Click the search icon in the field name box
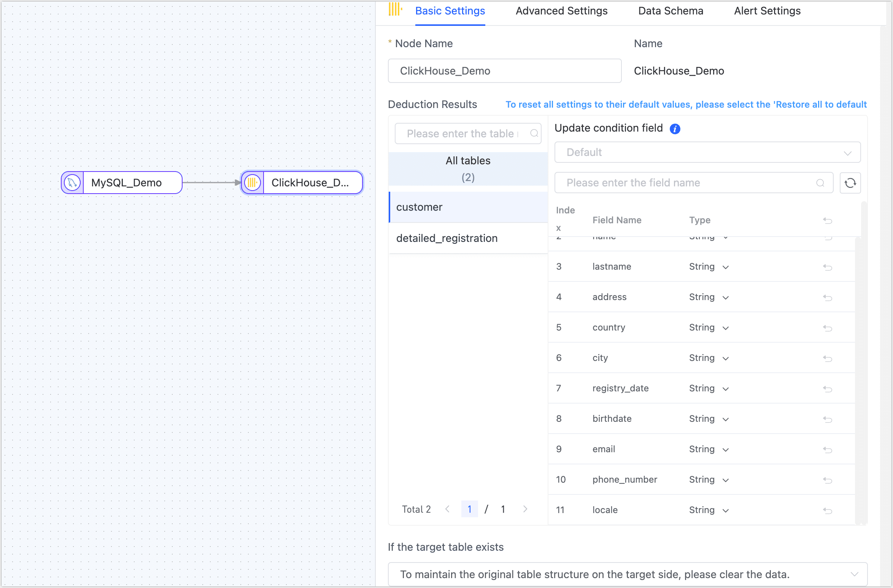 (x=820, y=183)
